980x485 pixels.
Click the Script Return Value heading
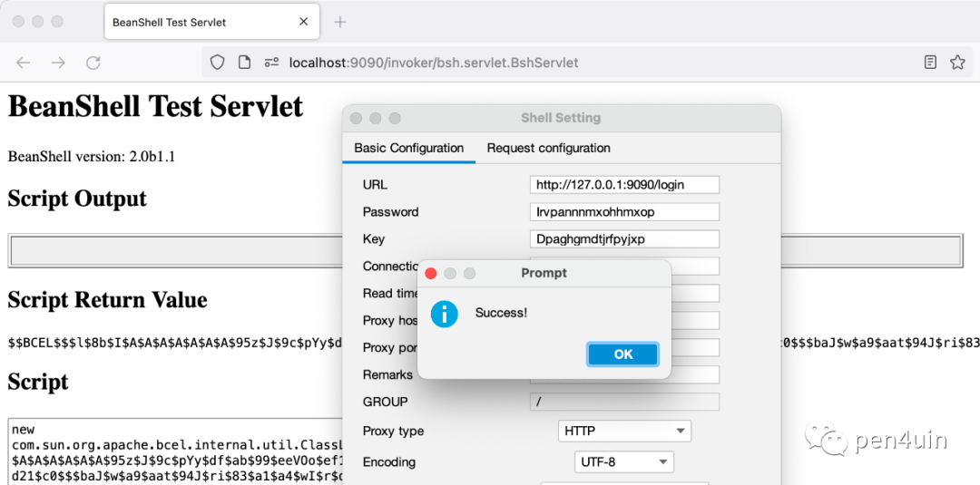coord(107,300)
